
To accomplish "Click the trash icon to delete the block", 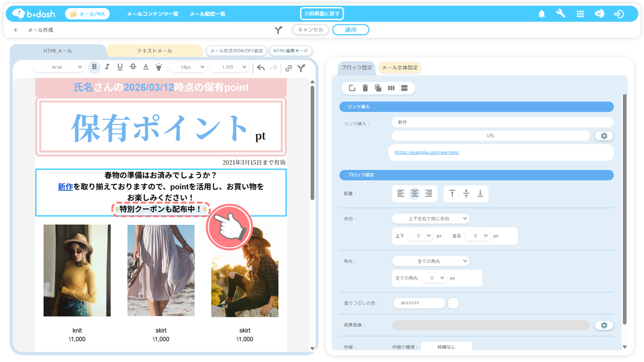I will (x=365, y=88).
